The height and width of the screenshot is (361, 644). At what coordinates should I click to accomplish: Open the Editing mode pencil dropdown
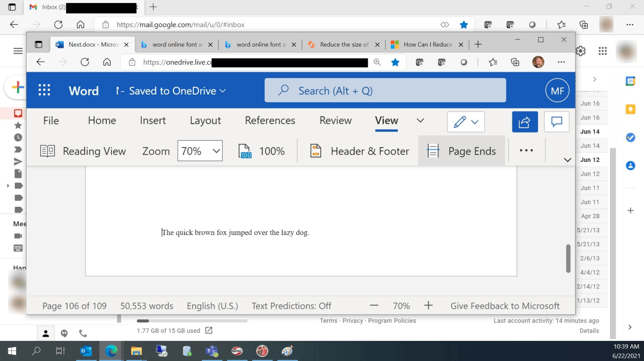pos(466,122)
